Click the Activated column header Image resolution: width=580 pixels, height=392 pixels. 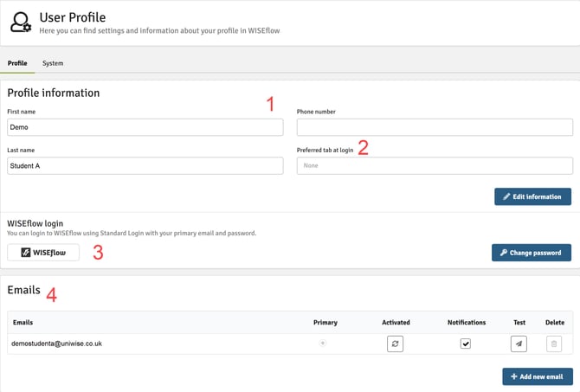(396, 323)
